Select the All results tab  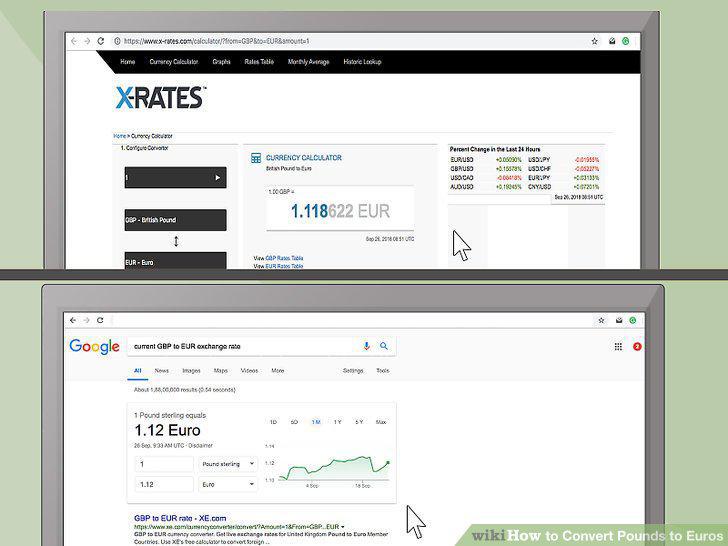(x=137, y=370)
